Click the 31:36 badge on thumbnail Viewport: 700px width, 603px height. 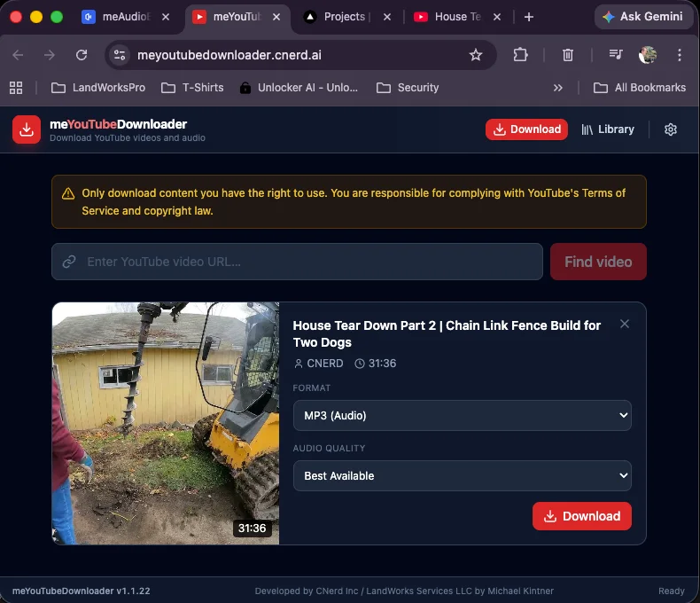point(253,529)
